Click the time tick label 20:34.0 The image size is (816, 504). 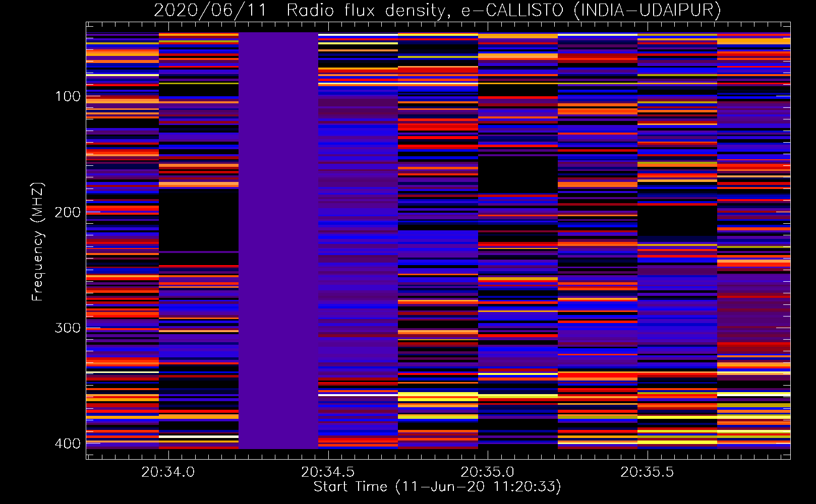pos(168,472)
